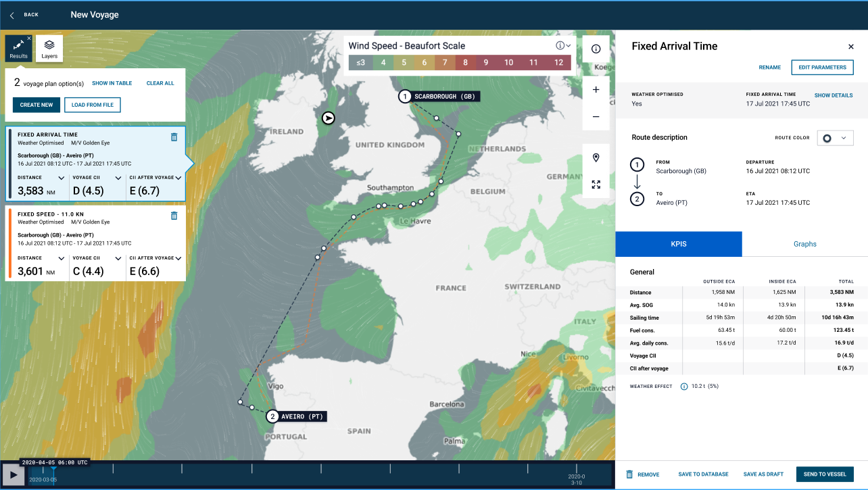
Task: Expand CII After Voyage in Fixed Speed card
Action: pyautogui.click(x=178, y=258)
